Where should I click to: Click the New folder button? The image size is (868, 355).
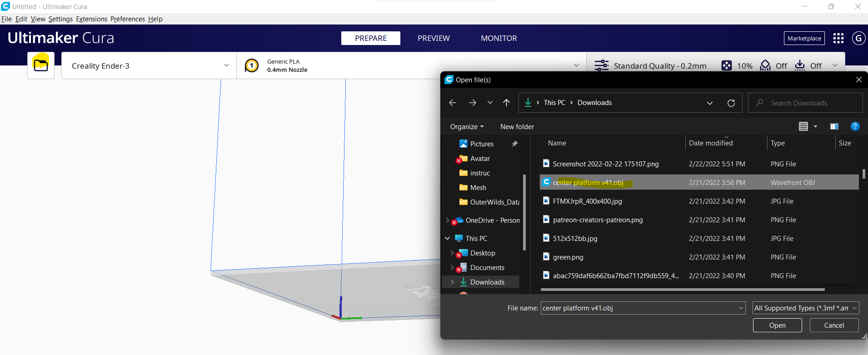coord(517,127)
